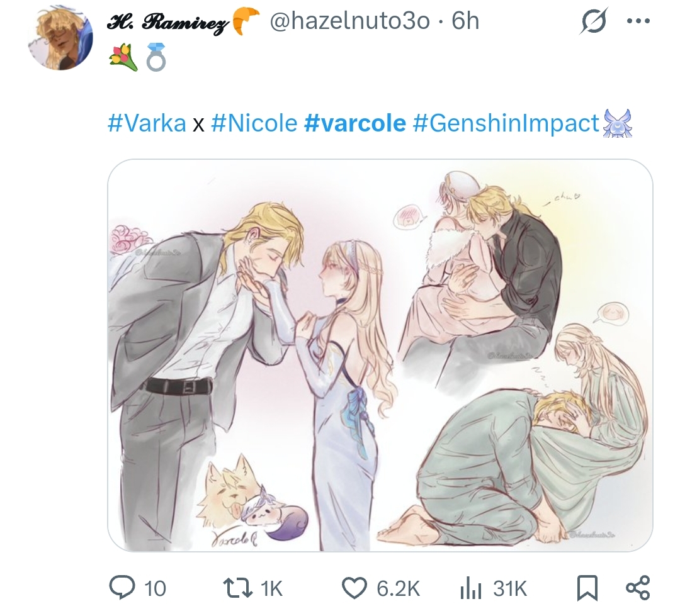Screen dimensions: 680x616
Task: Open the Grok slashed-circle icon
Action: coord(593,21)
